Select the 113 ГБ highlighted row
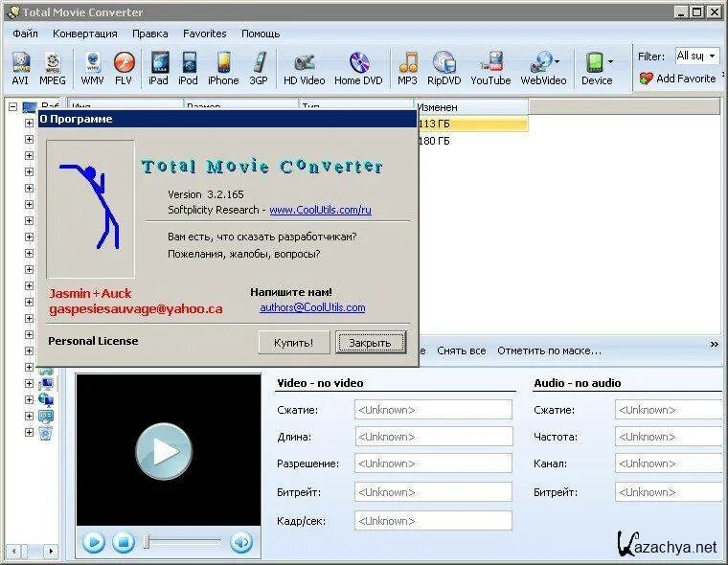 pyautogui.click(x=472, y=124)
